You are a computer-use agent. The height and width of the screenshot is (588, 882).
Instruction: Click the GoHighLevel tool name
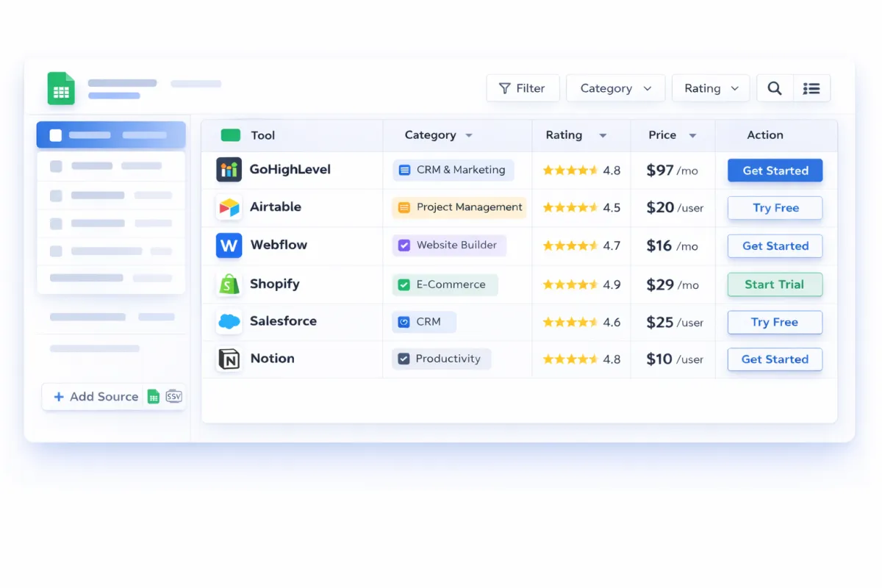(290, 170)
